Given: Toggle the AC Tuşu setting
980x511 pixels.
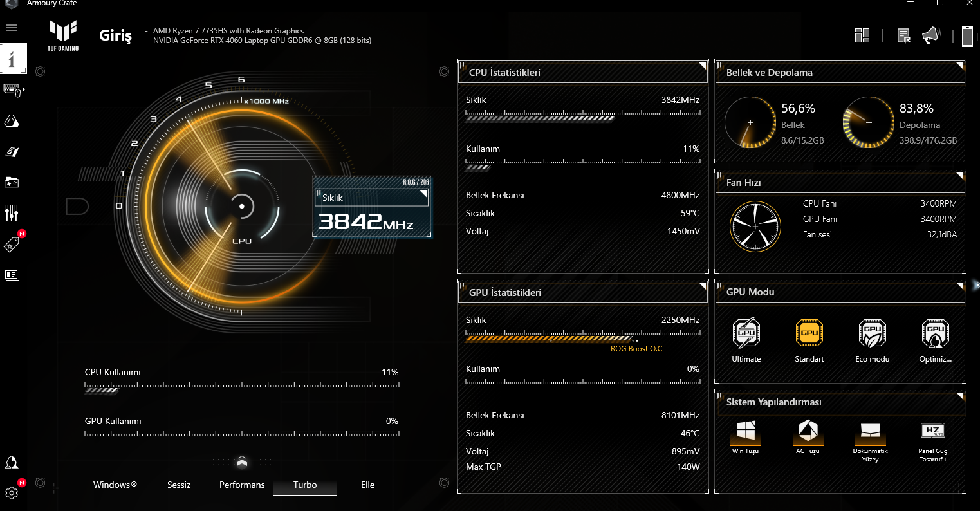Looking at the screenshot, I should (x=808, y=432).
